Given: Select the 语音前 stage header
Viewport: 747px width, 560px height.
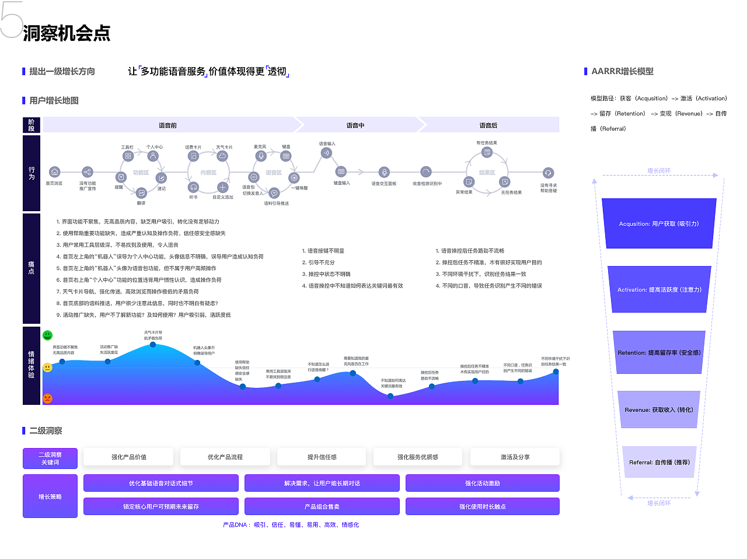Looking at the screenshot, I should click(x=168, y=125).
